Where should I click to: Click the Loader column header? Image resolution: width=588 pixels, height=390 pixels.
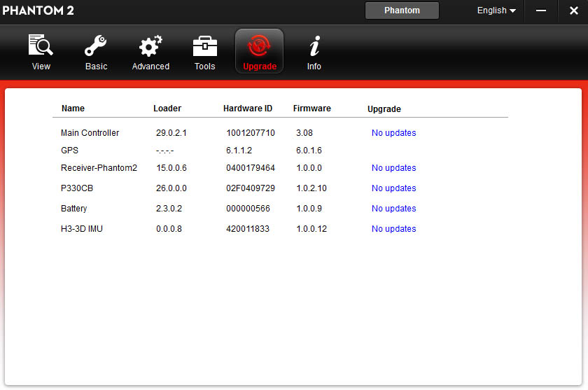167,109
